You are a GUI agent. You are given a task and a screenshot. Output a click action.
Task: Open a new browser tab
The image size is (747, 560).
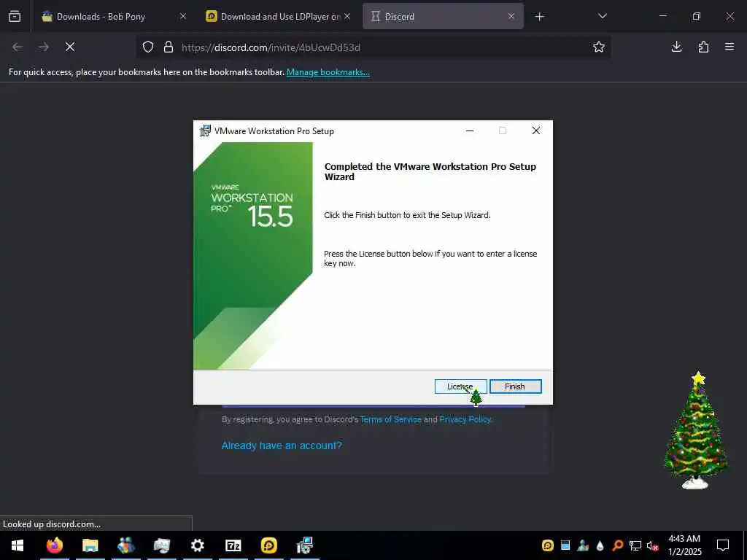tap(539, 17)
